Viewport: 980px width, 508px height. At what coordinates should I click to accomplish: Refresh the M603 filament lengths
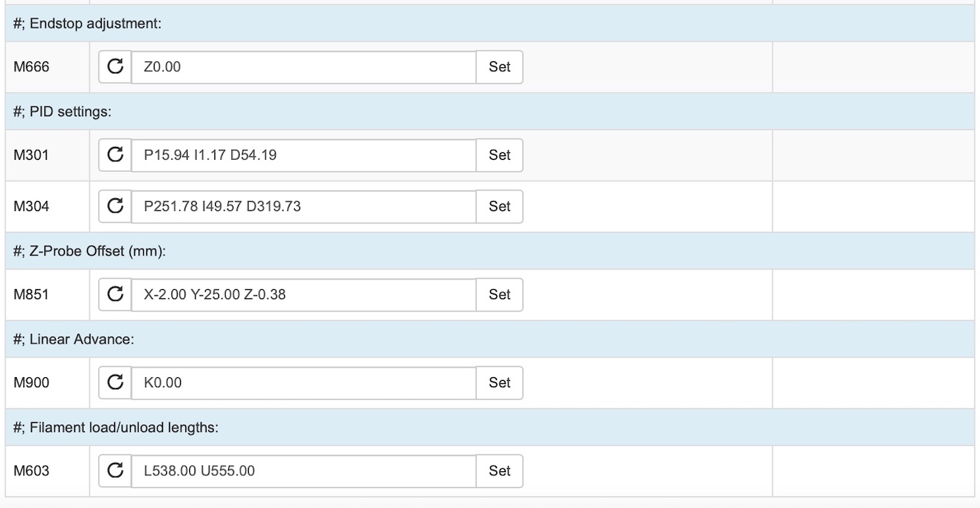tap(115, 471)
